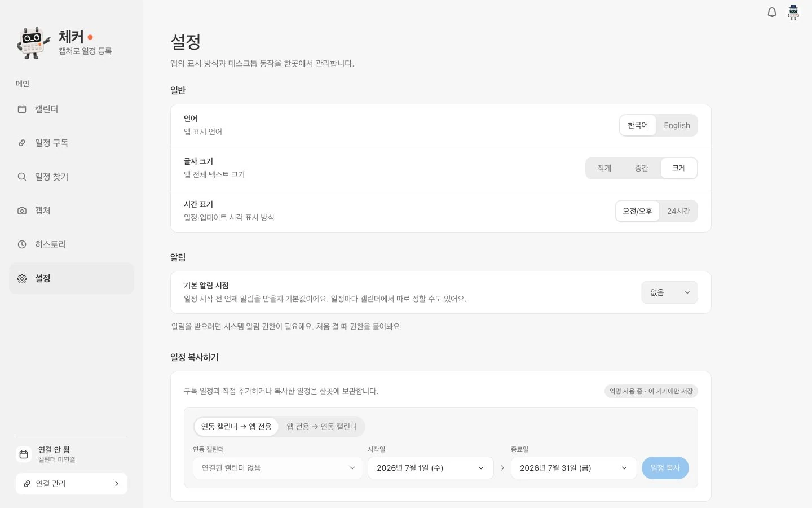Switch language to English
This screenshot has width=812, height=508.
click(677, 125)
